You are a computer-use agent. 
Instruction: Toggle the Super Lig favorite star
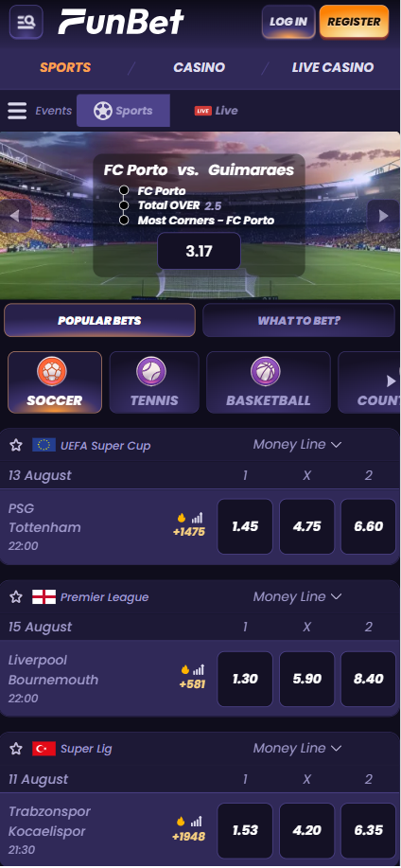pos(16,749)
